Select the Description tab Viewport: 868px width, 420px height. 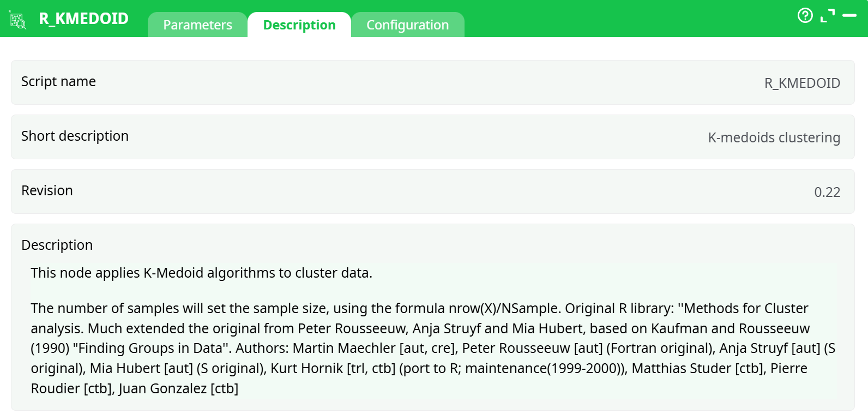299,25
